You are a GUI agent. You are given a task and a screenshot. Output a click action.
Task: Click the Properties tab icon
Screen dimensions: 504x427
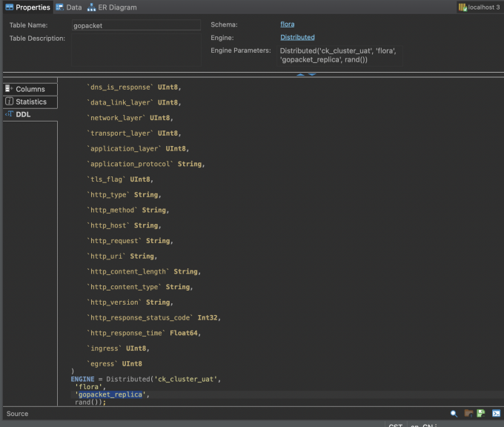[x=10, y=7]
